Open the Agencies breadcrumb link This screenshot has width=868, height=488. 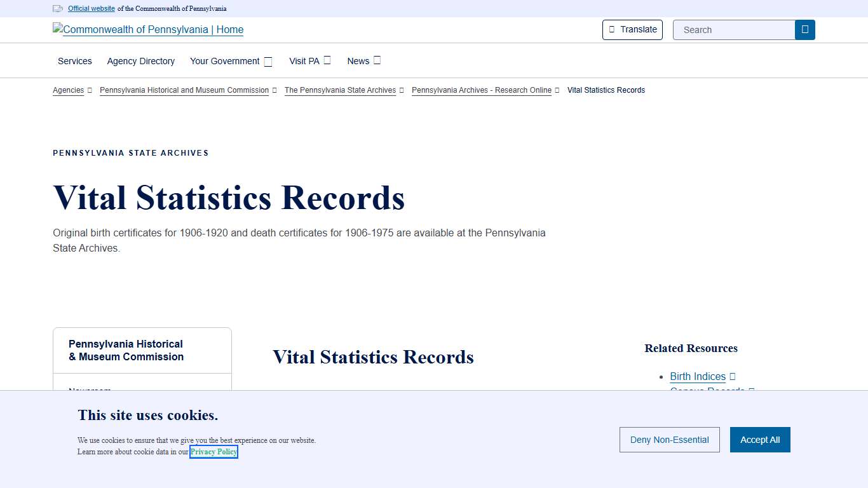(68, 90)
